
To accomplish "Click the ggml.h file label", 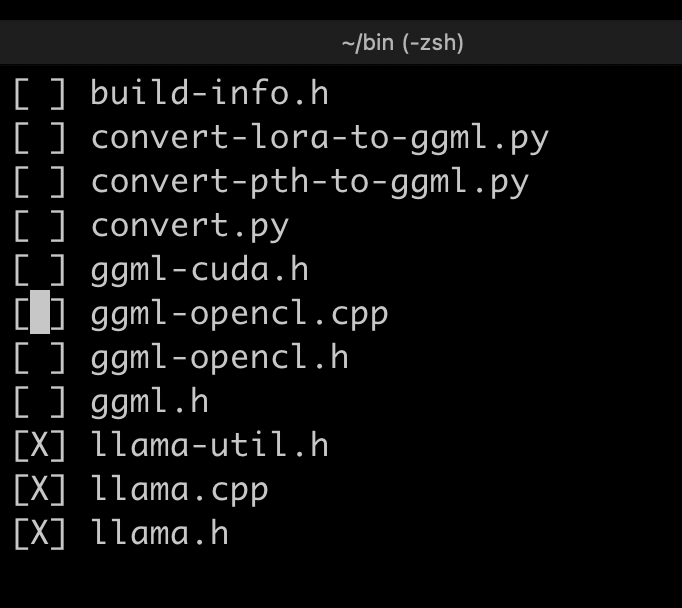I will (x=149, y=402).
